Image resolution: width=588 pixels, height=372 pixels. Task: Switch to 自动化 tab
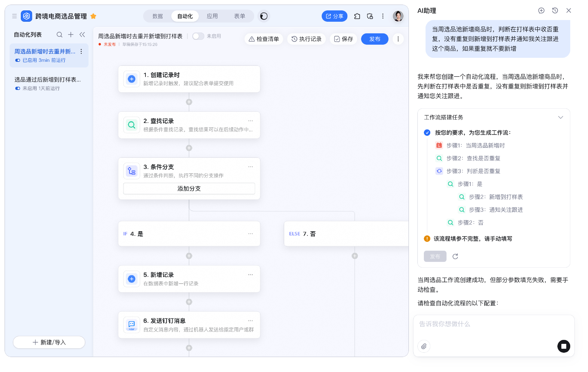[x=185, y=16]
